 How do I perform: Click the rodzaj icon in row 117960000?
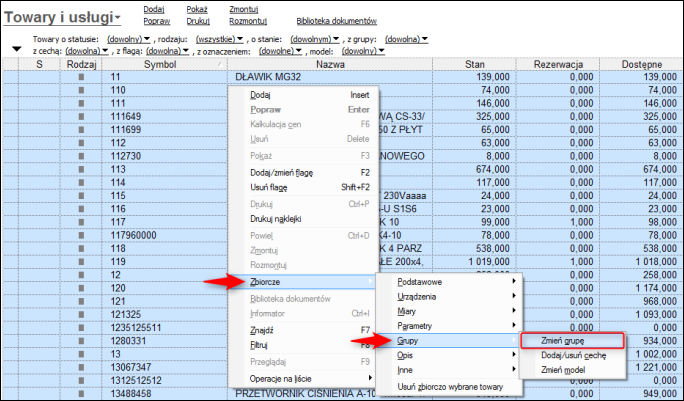[81, 235]
